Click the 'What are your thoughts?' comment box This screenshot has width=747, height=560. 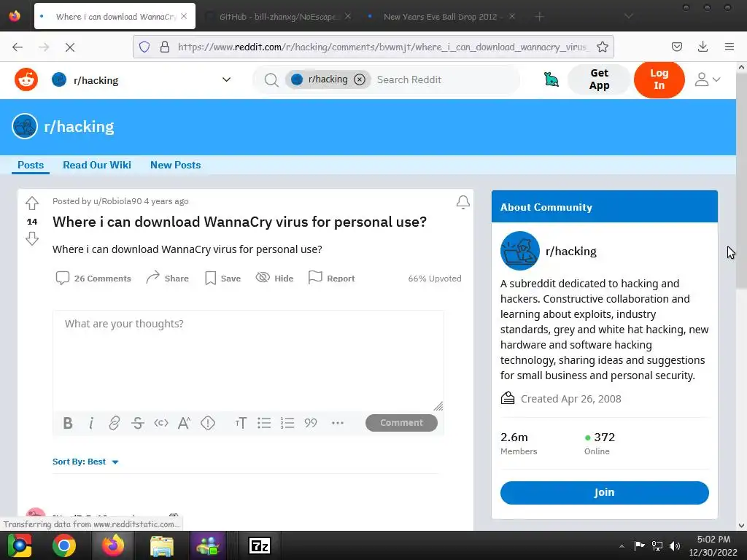pos(248,360)
